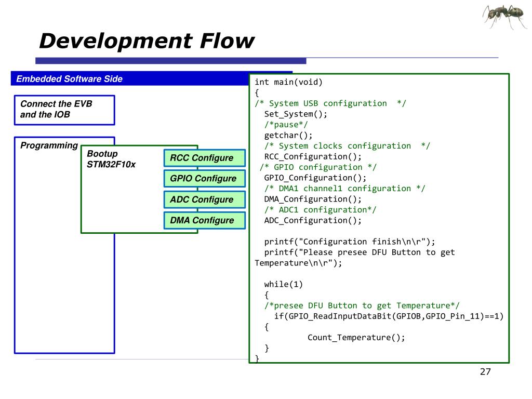Click 'DMA1 channel1 configuration' comment
532x399 pixels.
click(345, 189)
